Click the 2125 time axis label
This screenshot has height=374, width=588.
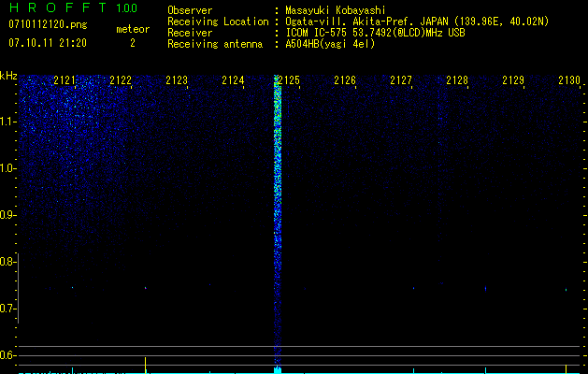[289, 80]
